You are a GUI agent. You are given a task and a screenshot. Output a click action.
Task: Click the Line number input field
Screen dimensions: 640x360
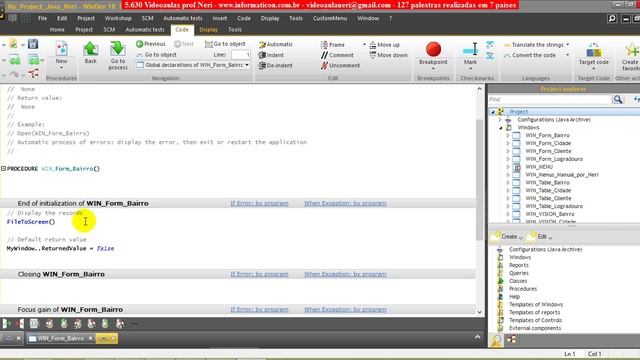click(x=240, y=54)
